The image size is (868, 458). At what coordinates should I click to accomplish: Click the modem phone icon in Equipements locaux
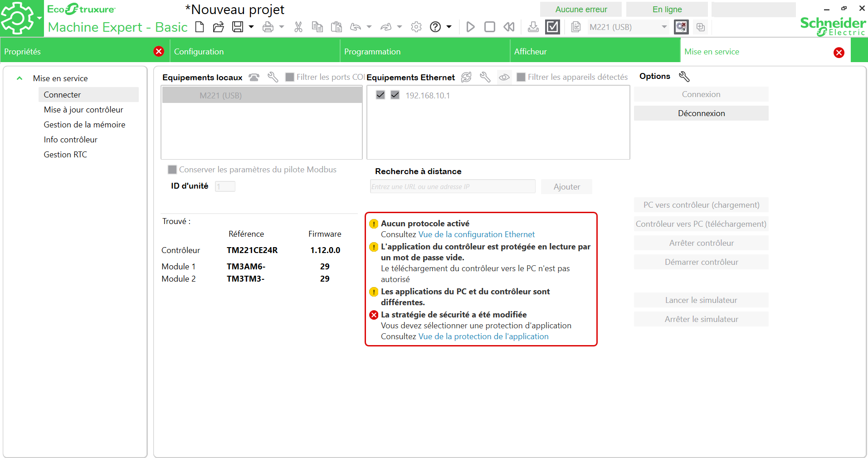[x=254, y=78]
